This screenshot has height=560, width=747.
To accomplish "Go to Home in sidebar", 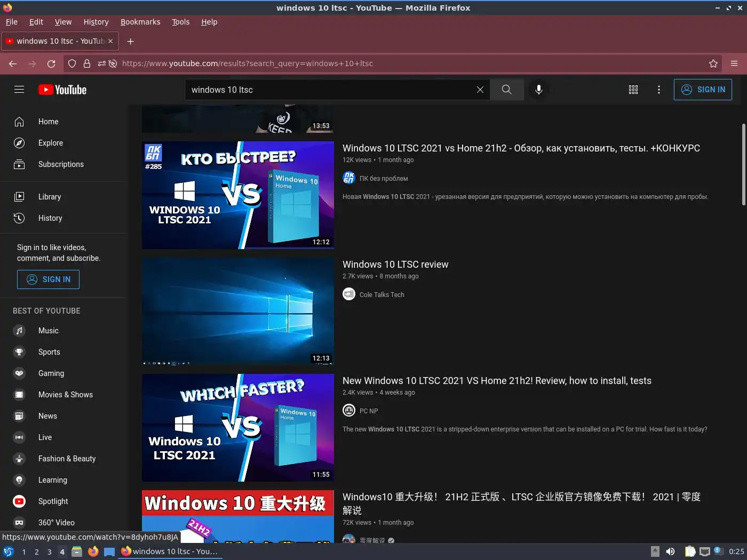I will (x=63, y=122).
